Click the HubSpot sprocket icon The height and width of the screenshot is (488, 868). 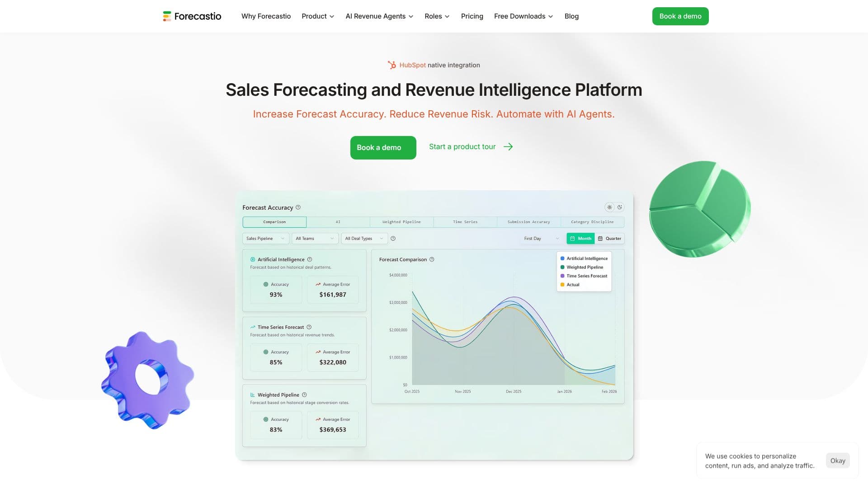click(x=392, y=65)
